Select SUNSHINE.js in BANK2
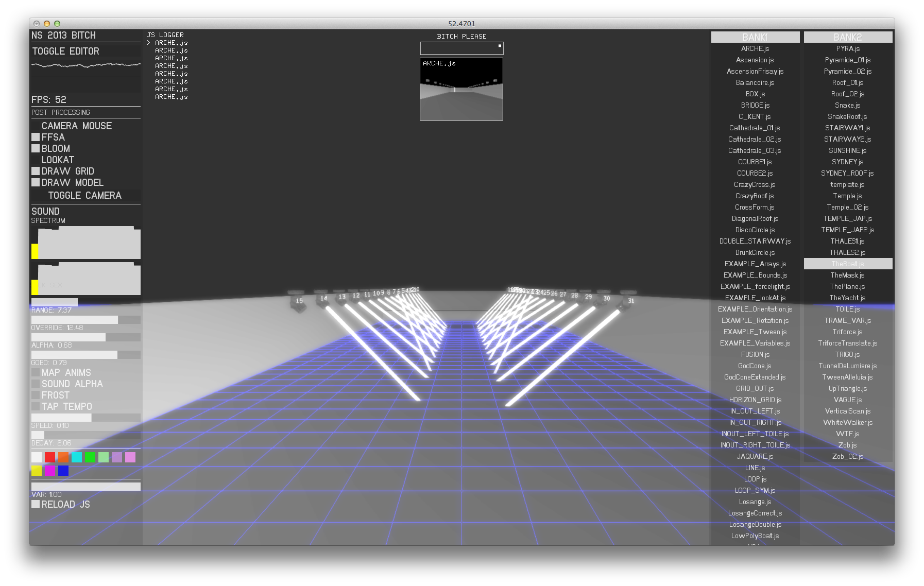Image resolution: width=924 pixels, height=586 pixels. tap(847, 150)
